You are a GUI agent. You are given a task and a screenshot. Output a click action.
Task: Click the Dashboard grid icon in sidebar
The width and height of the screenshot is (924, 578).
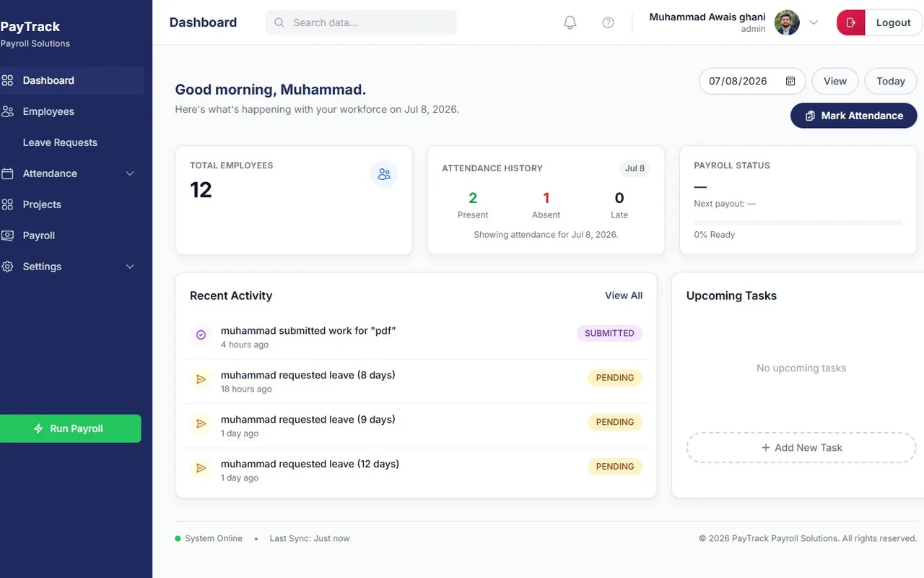(8, 80)
